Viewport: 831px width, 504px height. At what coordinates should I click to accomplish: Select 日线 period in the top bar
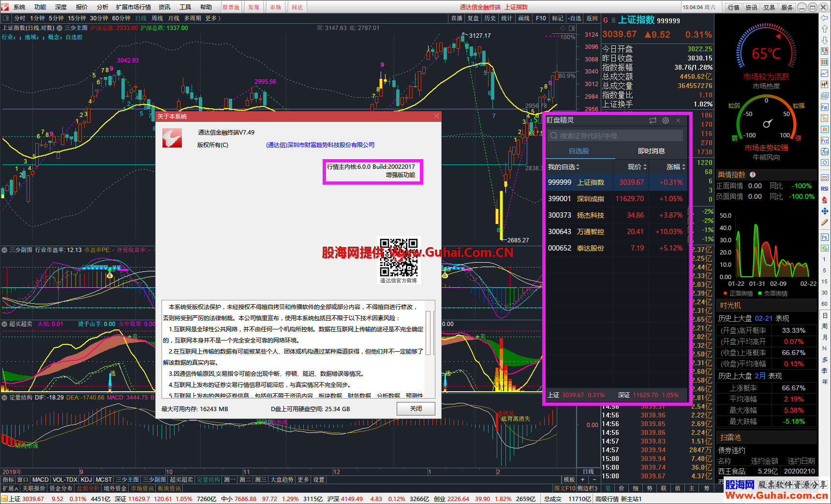(x=141, y=18)
